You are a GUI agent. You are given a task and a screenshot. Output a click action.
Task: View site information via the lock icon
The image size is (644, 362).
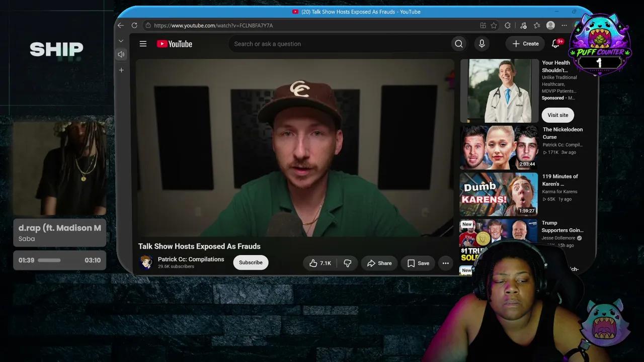coord(147,25)
